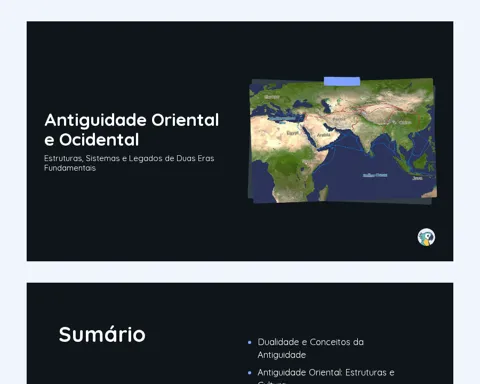This screenshot has height=384, width=480.
Task: Click the Indian Ocean label on the map
Action: (375, 175)
